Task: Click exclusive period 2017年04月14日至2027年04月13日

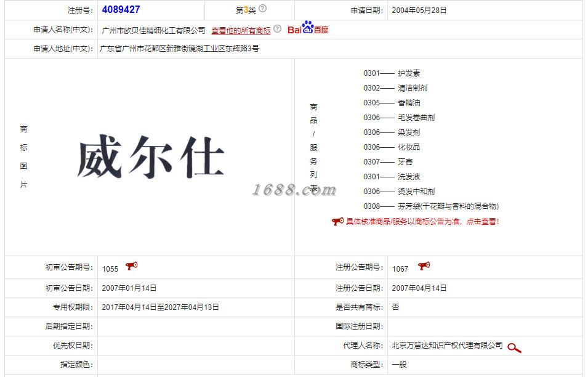Action: click(x=160, y=307)
